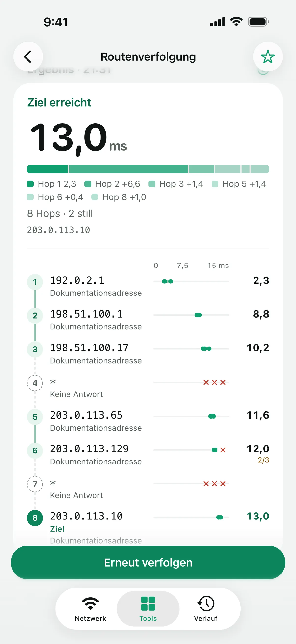Tap the Erneut verfolgen button
296x644 pixels.
click(148, 562)
